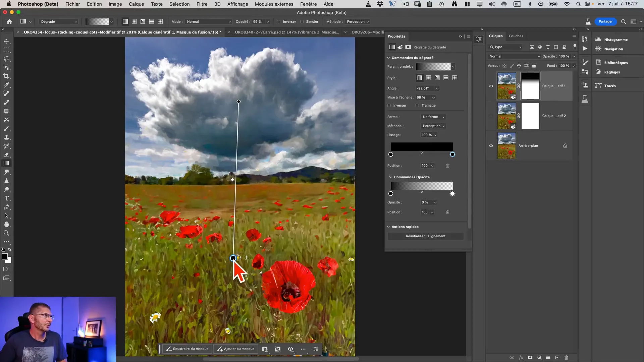Toggle lock transparent pixels icon
This screenshot has height=362, width=644.
coord(504,66)
